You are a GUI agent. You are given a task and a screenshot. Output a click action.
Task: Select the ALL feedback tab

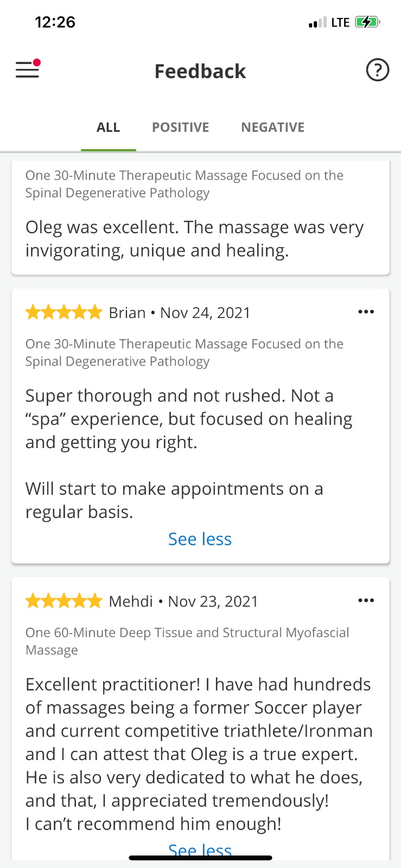(x=109, y=127)
